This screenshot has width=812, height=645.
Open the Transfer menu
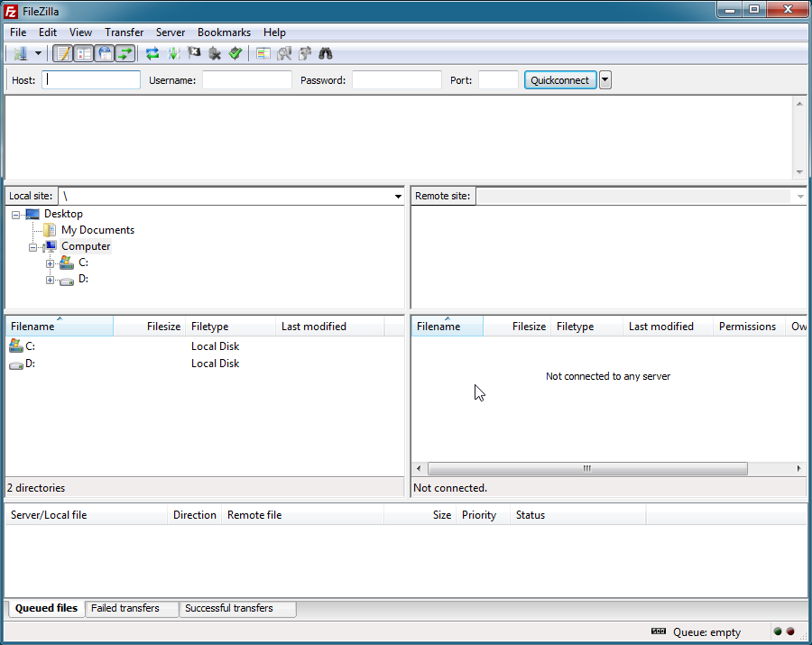[125, 32]
